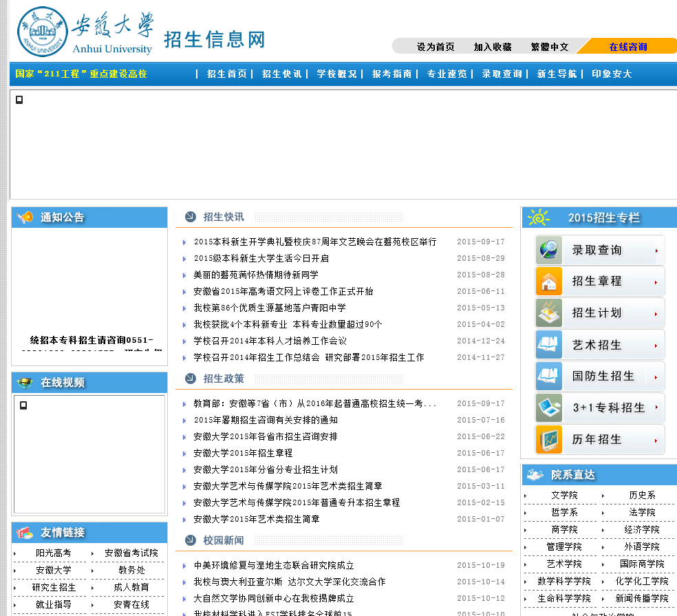Click the megaphone icon in 通知公告 header
Image resolution: width=677 pixels, height=616 pixels.
click(x=25, y=217)
